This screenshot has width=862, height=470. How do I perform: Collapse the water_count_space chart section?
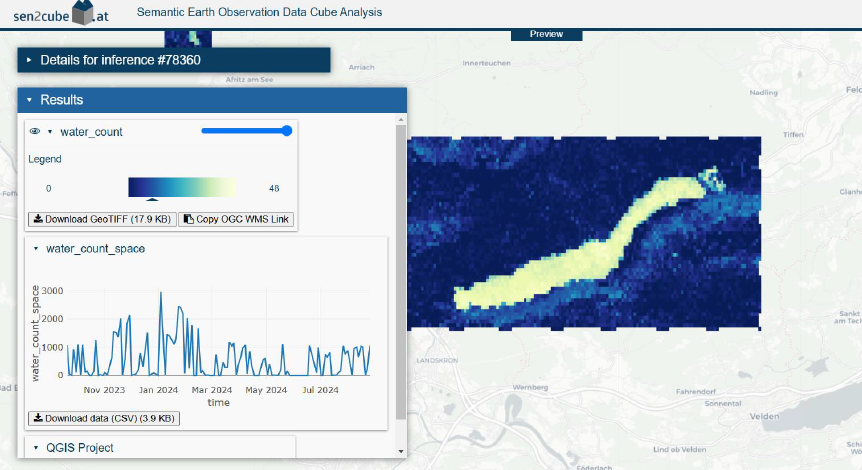pyautogui.click(x=37, y=248)
